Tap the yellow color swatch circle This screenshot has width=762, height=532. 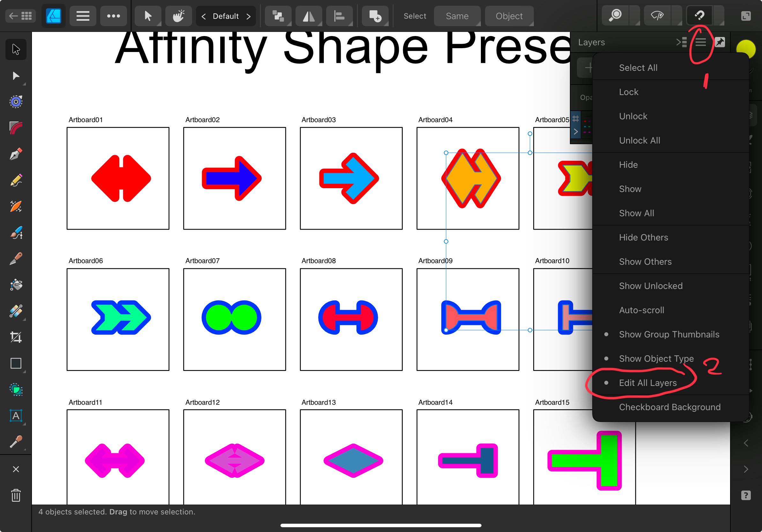[x=746, y=49]
